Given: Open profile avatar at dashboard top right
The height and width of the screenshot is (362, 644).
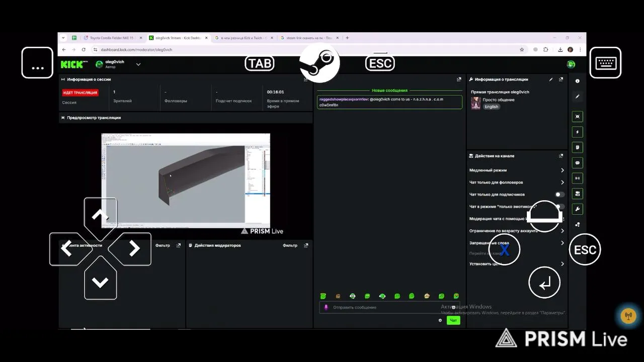Looking at the screenshot, I should [x=571, y=64].
